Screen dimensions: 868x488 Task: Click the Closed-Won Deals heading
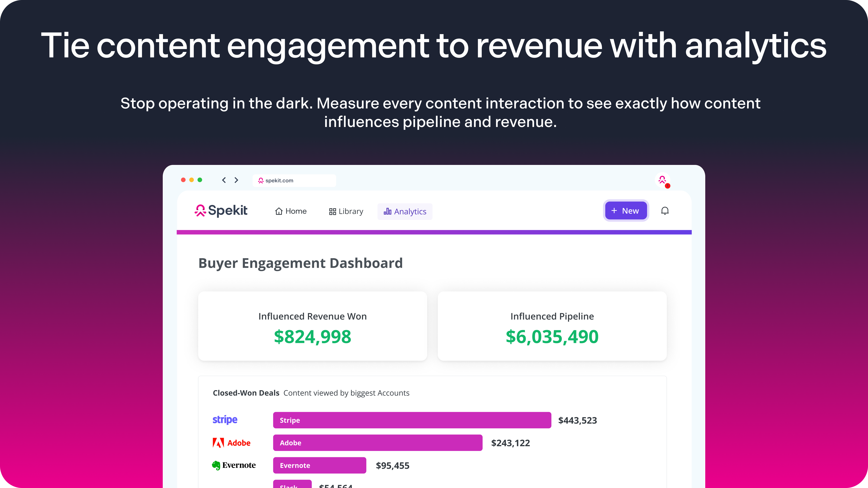click(246, 393)
